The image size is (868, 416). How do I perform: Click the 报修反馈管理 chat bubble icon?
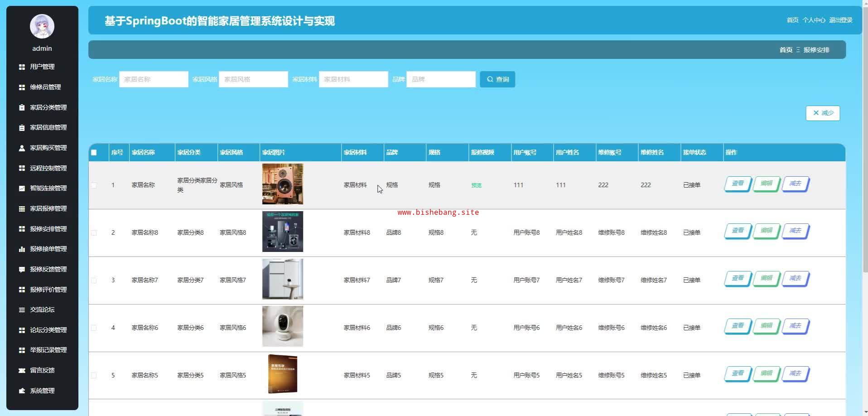click(x=22, y=270)
